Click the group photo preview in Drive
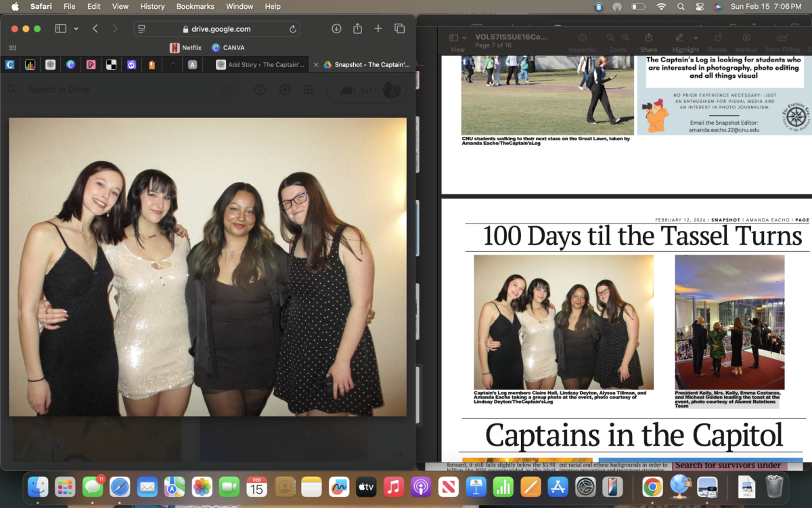Screen dimensions: 812x508 (x=208, y=267)
